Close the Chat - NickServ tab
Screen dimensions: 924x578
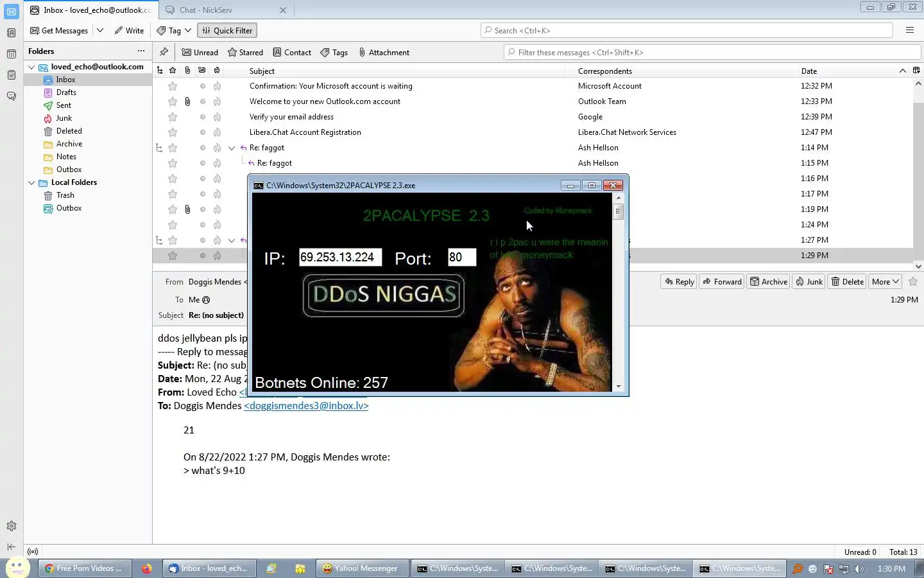coord(283,10)
